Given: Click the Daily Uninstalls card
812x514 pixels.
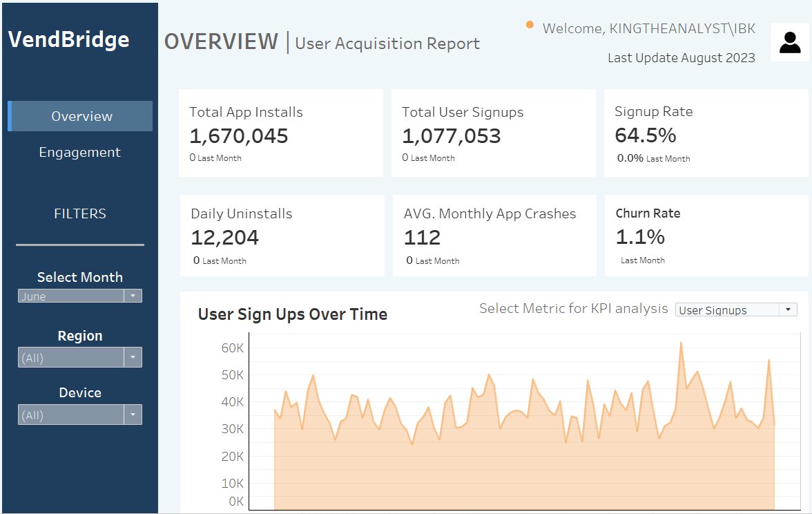Looking at the screenshot, I should [x=281, y=235].
